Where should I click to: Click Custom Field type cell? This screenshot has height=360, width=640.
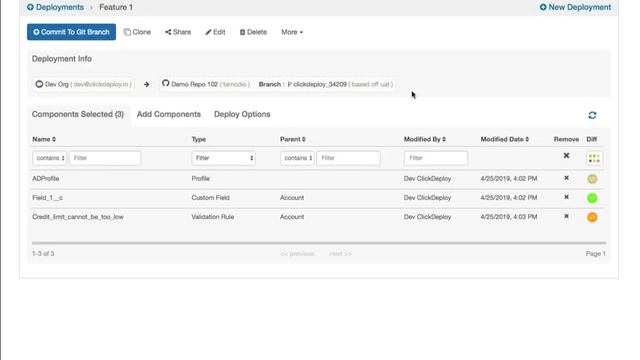tap(211, 198)
